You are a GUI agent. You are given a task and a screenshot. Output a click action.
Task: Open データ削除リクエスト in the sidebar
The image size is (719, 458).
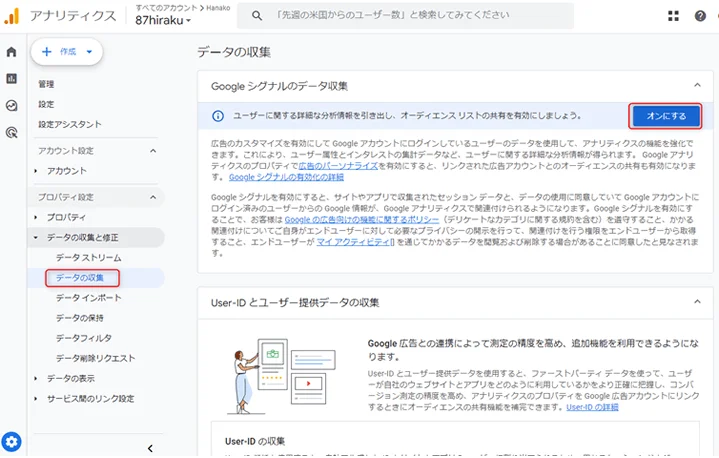[x=95, y=359]
